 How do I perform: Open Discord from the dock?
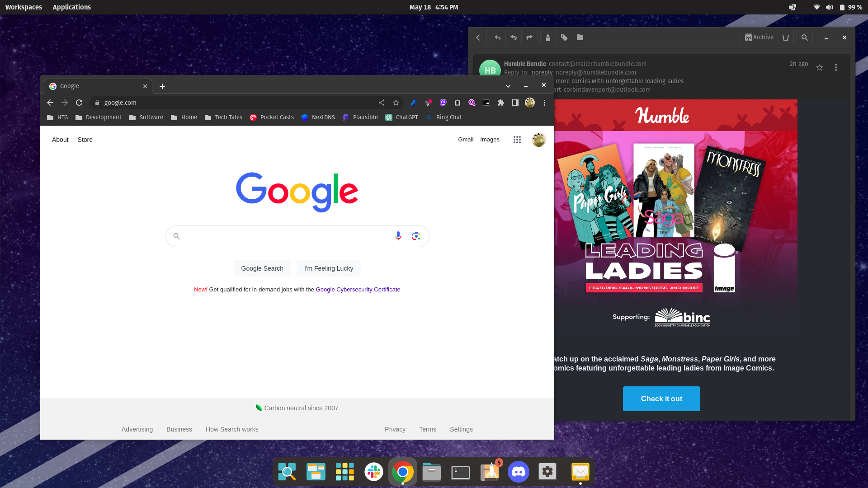pos(519,472)
